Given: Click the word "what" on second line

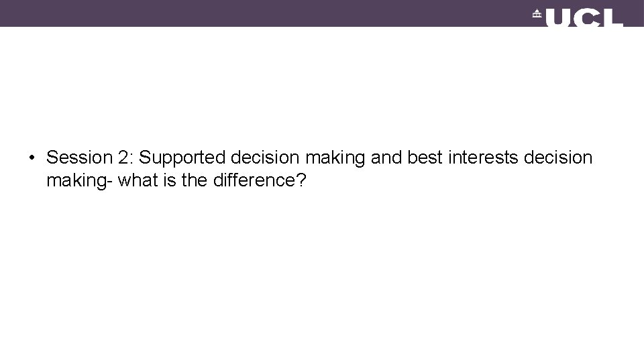Looking at the screenshot, I should 138,180.
